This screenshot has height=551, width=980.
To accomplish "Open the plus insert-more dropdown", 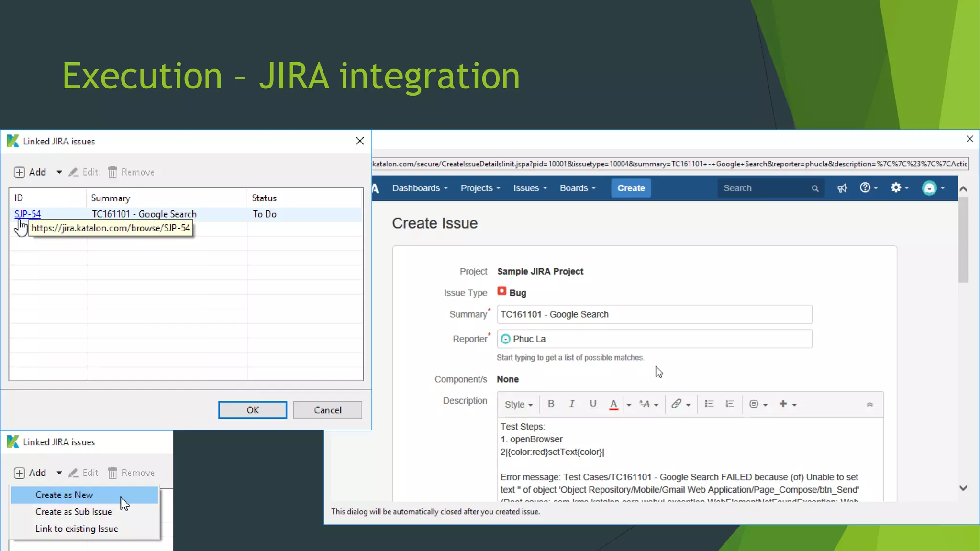I will (x=788, y=404).
